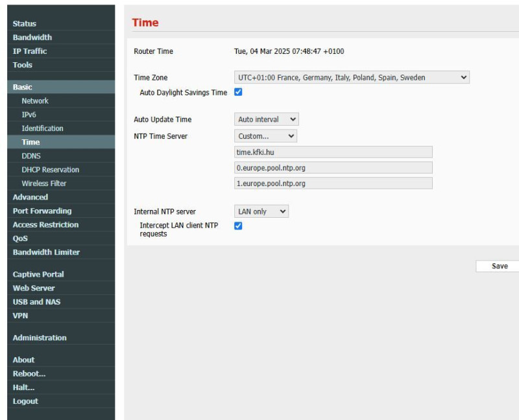Expand the Advanced section
This screenshot has height=420, width=519.
pyautogui.click(x=61, y=197)
